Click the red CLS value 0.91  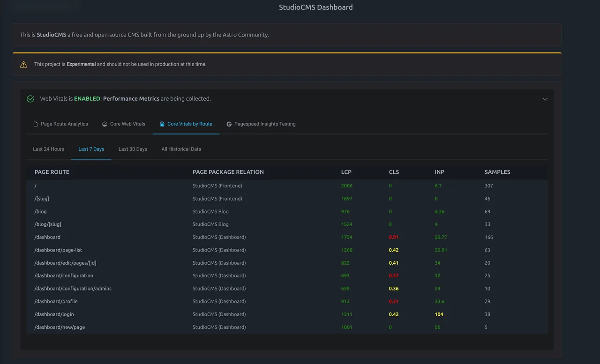click(394, 238)
